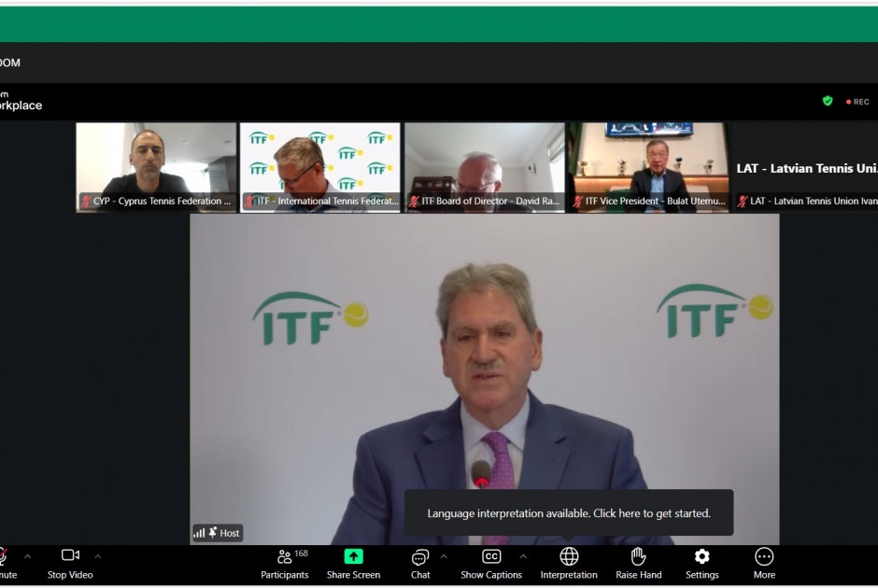The height and width of the screenshot is (588, 878).
Task: Click the green encryption shield icon
Action: pos(828,101)
